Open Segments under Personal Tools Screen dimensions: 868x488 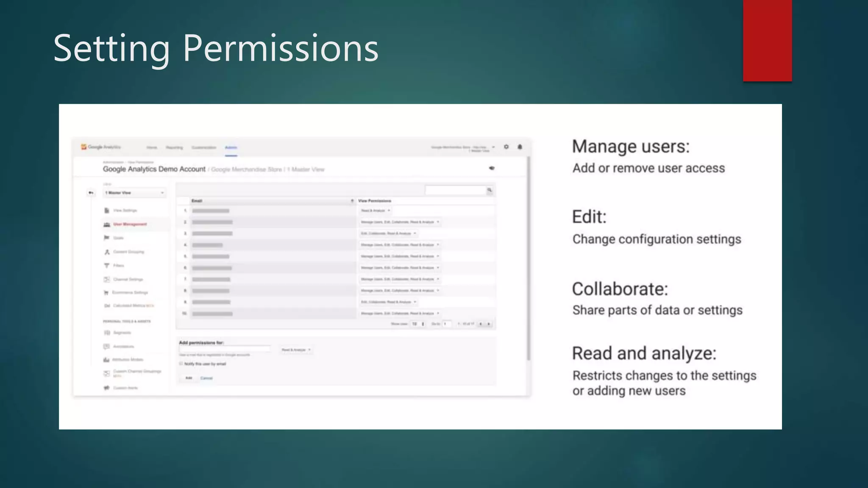117,333
